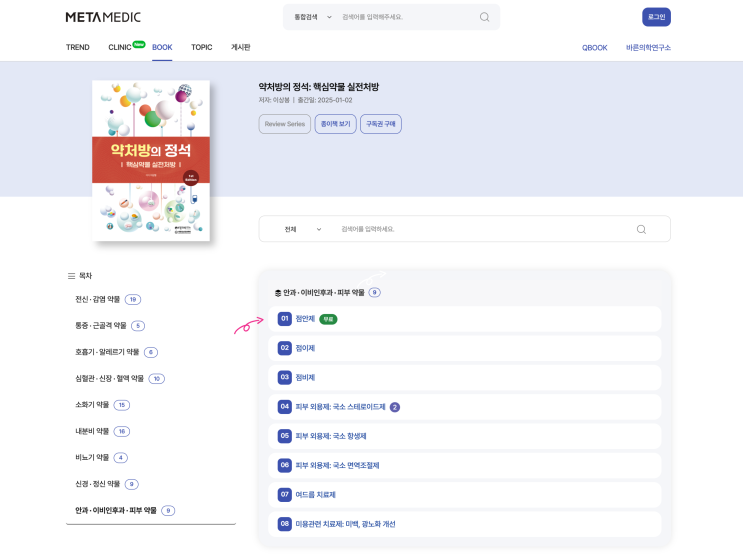
Task: Go to the TREND tab
Action: coord(78,47)
